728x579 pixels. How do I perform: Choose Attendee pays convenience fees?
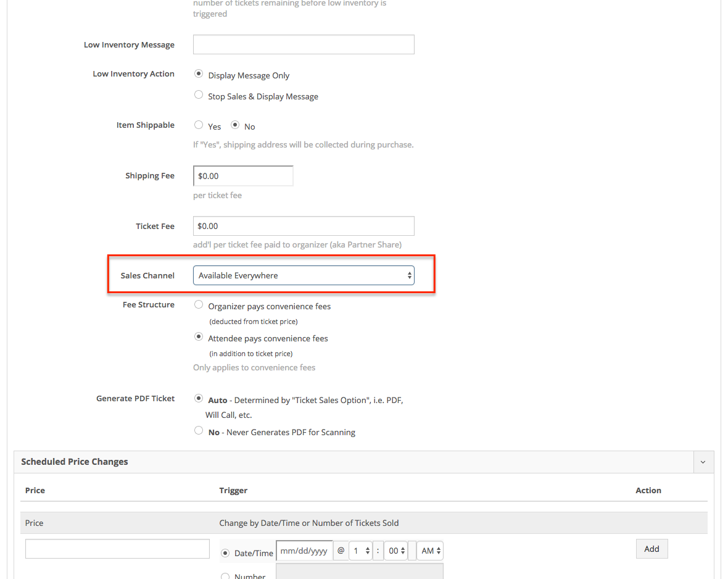point(199,337)
